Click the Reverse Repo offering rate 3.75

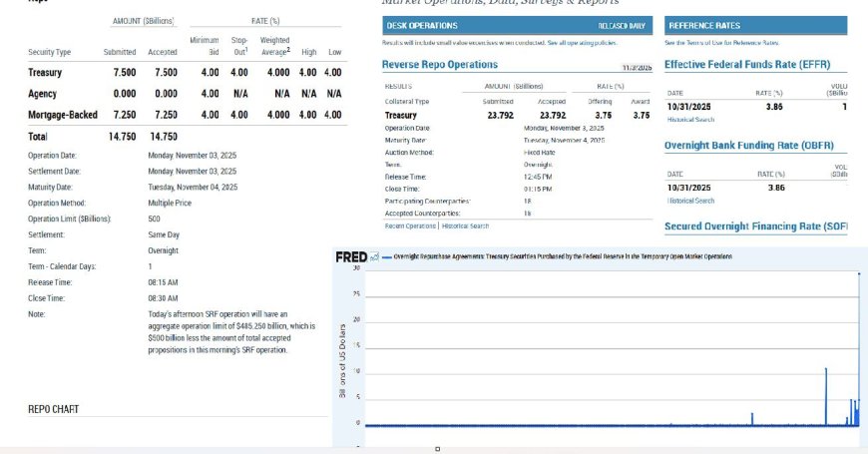pos(604,115)
